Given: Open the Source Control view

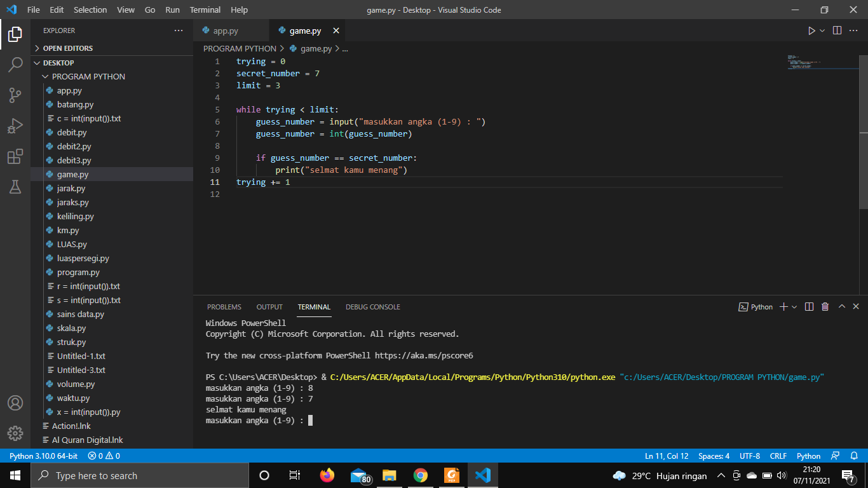Looking at the screenshot, I should [x=15, y=95].
